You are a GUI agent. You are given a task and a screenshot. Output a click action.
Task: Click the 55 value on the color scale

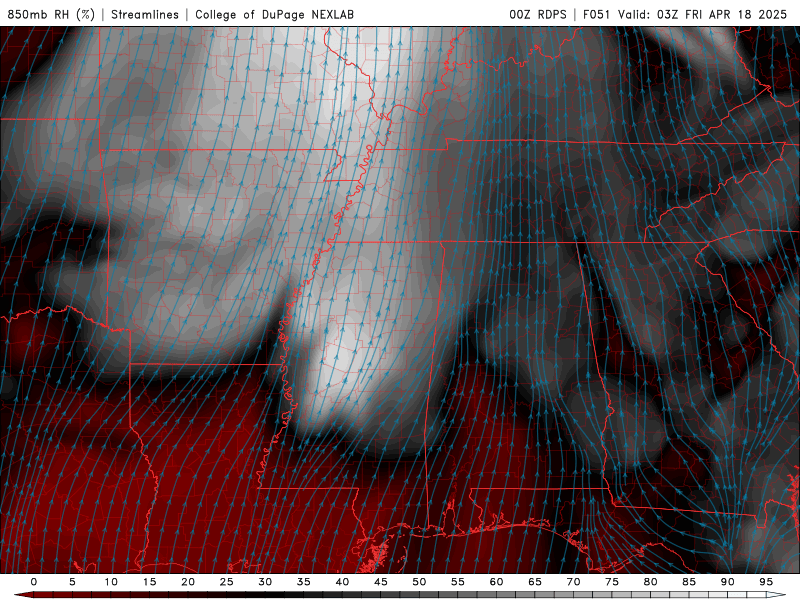click(458, 582)
